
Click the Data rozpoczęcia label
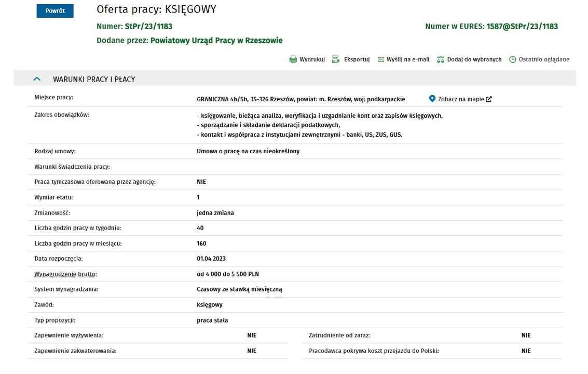(59, 258)
